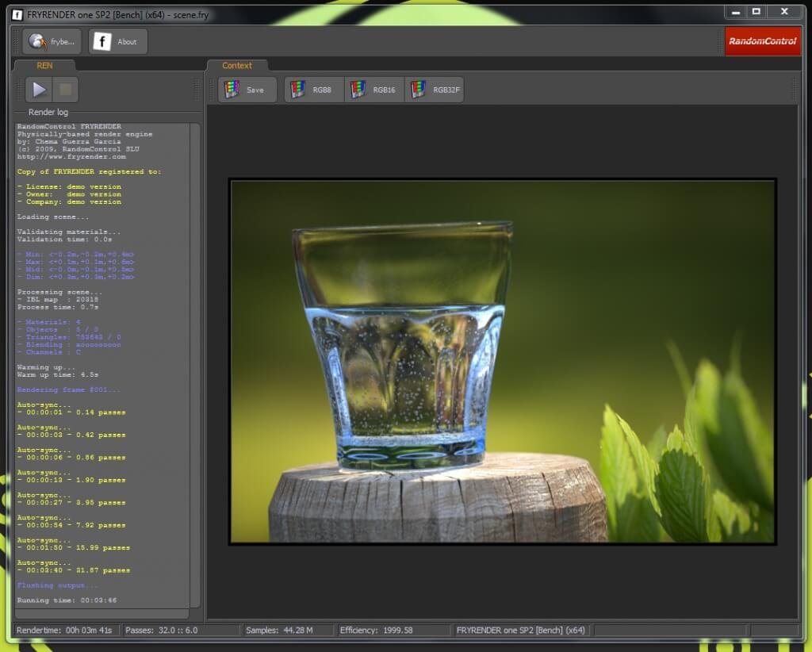
Task: Select the Context tab
Action: coord(237,65)
